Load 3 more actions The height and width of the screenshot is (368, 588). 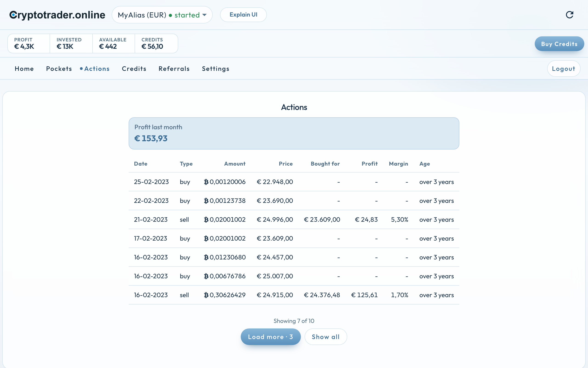click(x=270, y=336)
